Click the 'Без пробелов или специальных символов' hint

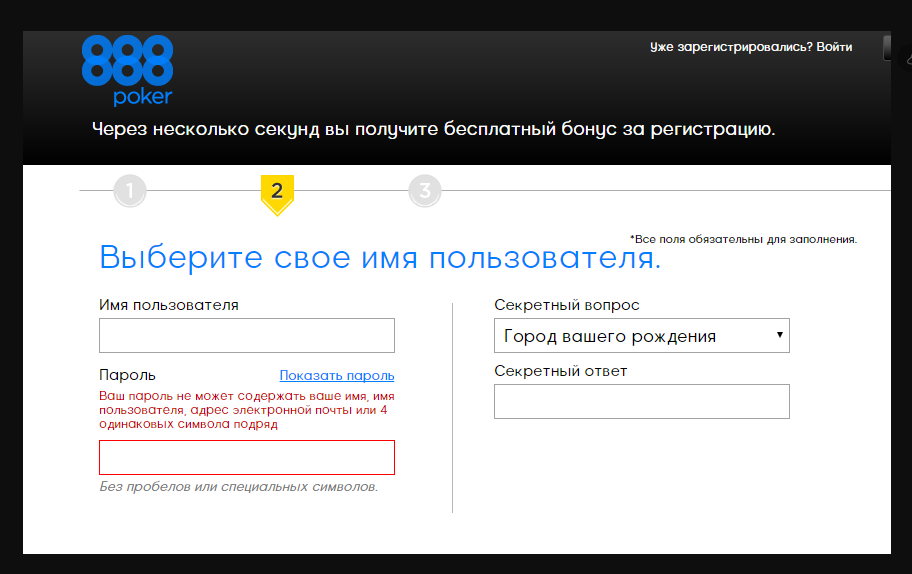click(x=239, y=487)
